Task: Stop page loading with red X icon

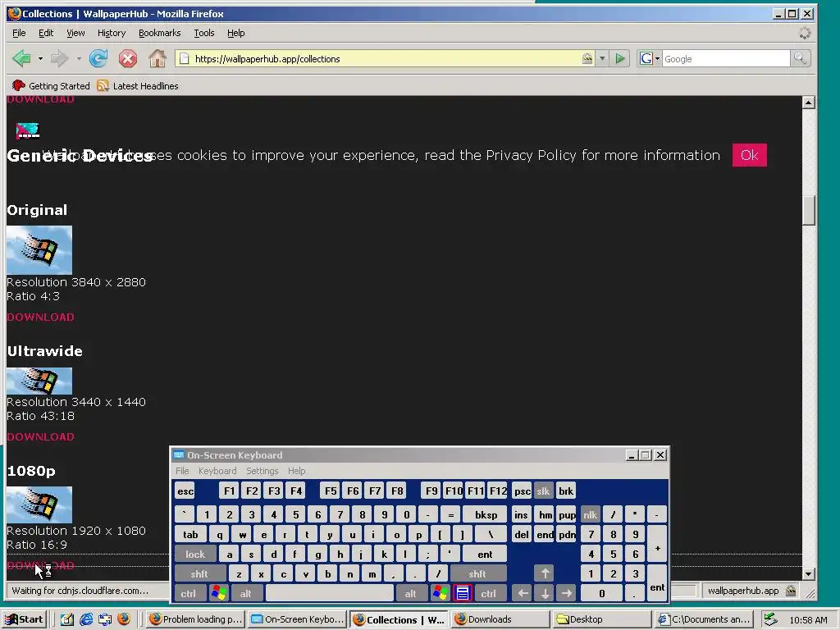Action: click(127, 58)
